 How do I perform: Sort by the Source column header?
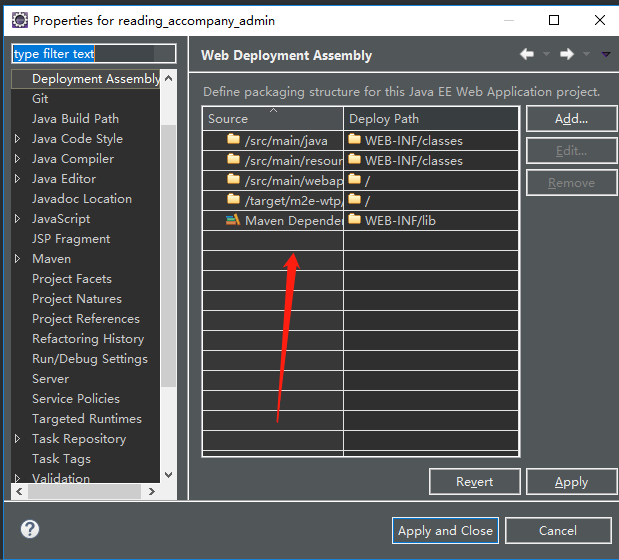click(x=273, y=119)
